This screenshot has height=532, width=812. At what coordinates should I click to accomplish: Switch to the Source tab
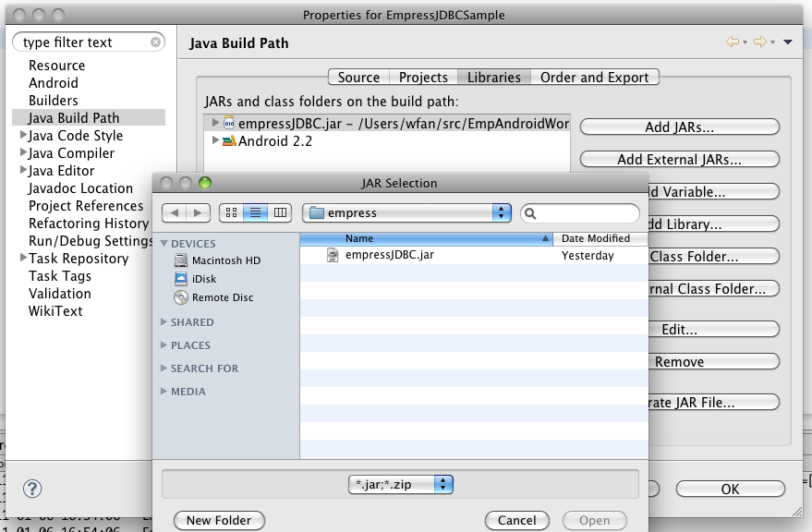[x=358, y=78]
